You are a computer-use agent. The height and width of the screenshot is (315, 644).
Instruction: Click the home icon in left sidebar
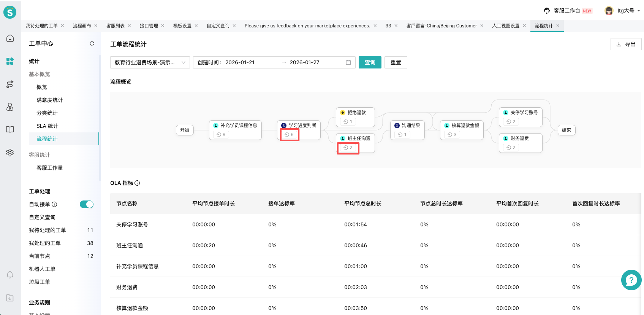[x=10, y=38]
